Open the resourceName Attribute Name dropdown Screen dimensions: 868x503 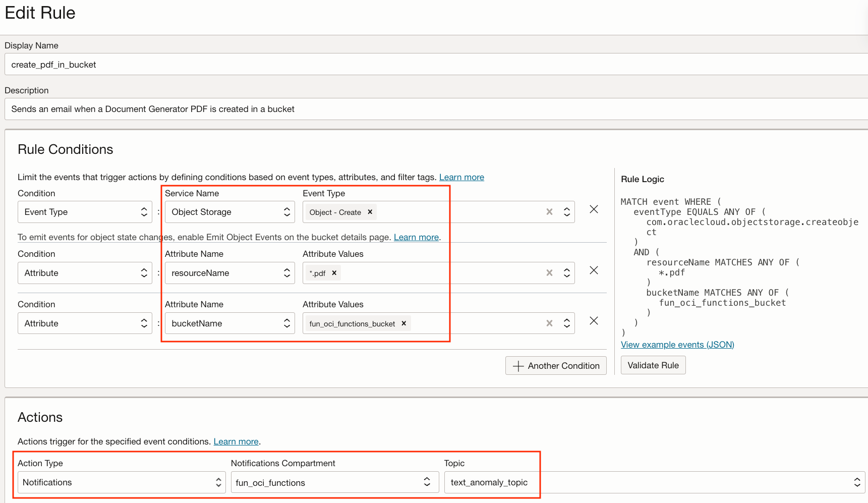point(229,273)
